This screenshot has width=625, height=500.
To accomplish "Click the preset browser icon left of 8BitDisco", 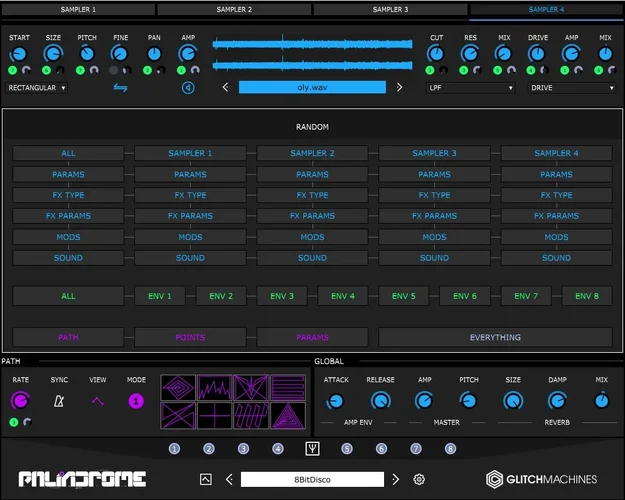I will [206, 479].
